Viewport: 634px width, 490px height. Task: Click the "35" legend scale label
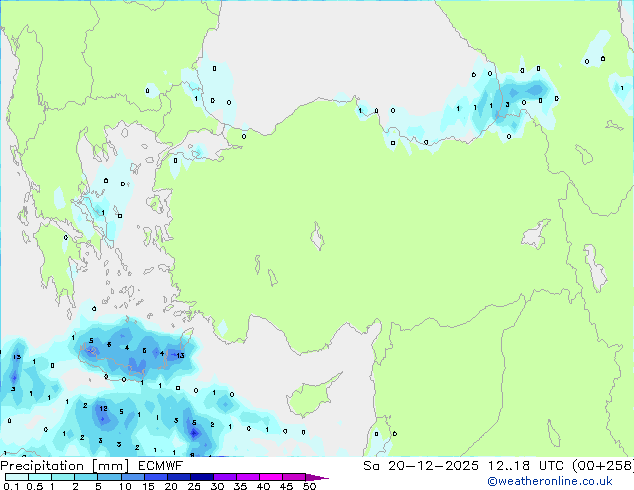tap(240, 486)
